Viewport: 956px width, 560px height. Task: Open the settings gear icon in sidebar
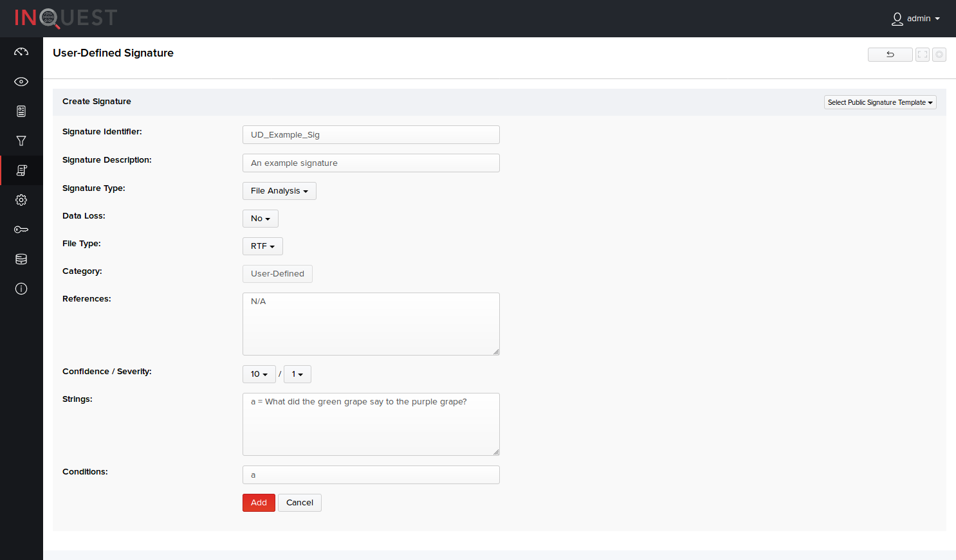coord(21,200)
